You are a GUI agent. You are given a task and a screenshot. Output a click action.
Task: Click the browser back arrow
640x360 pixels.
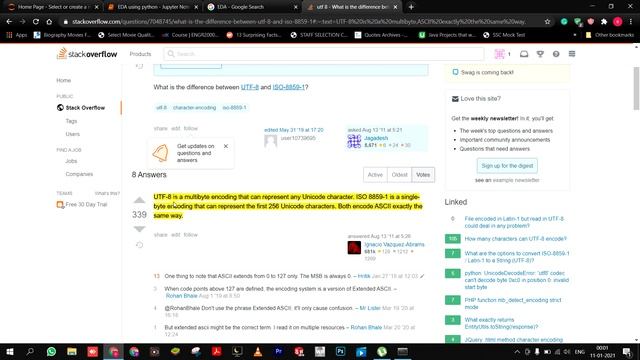(x=9, y=22)
